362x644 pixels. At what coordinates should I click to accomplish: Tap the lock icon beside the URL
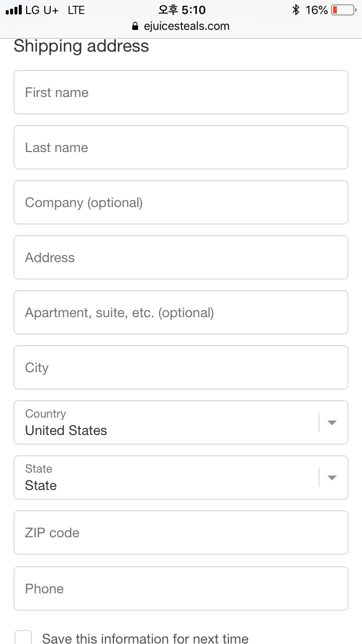click(x=135, y=26)
